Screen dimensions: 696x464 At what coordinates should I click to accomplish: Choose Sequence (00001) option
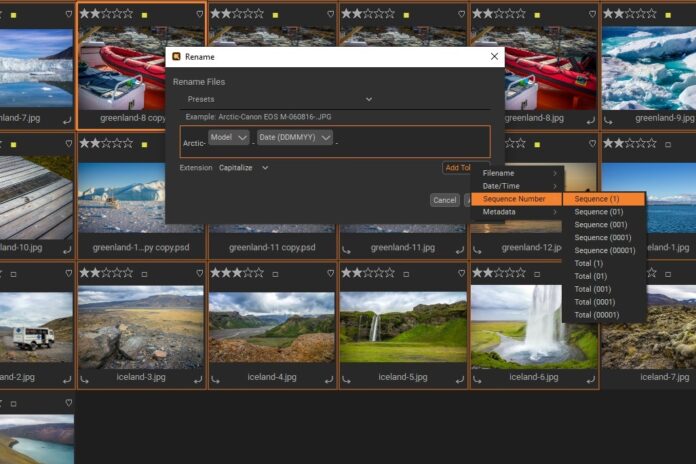point(604,250)
